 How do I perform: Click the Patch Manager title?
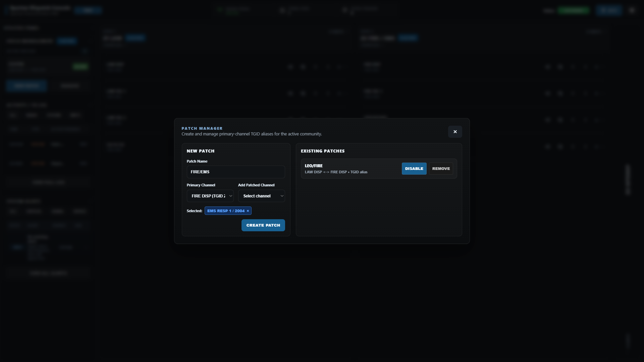202,128
